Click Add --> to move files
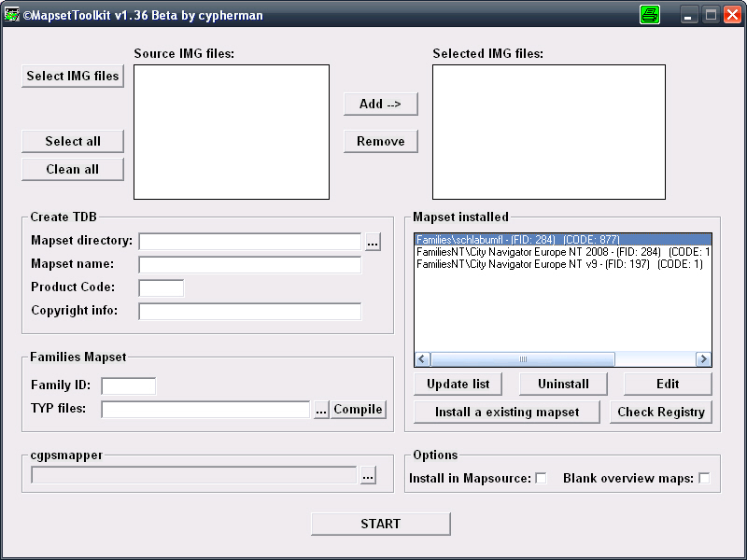This screenshot has height=560, width=747. [380, 105]
